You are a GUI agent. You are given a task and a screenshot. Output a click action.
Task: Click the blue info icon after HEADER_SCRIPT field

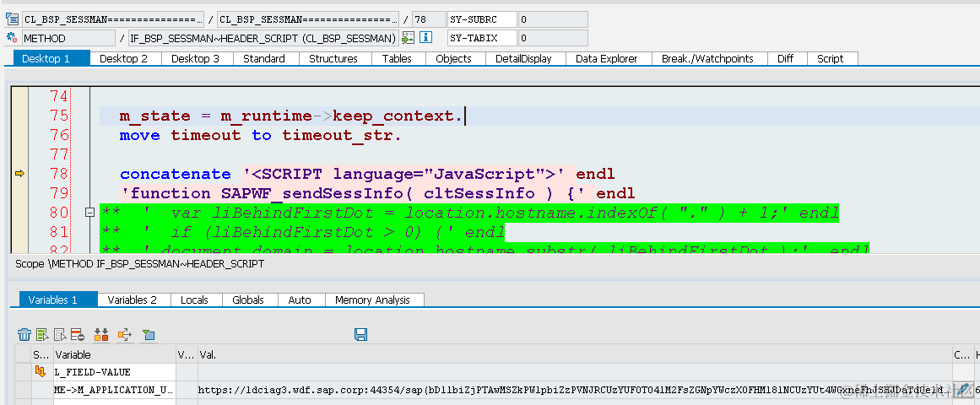point(425,38)
